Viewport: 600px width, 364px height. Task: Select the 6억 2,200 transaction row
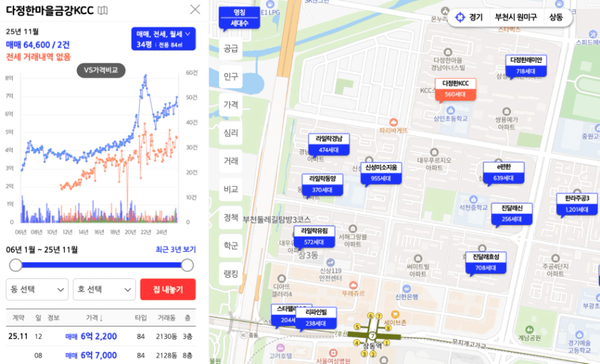(101, 336)
